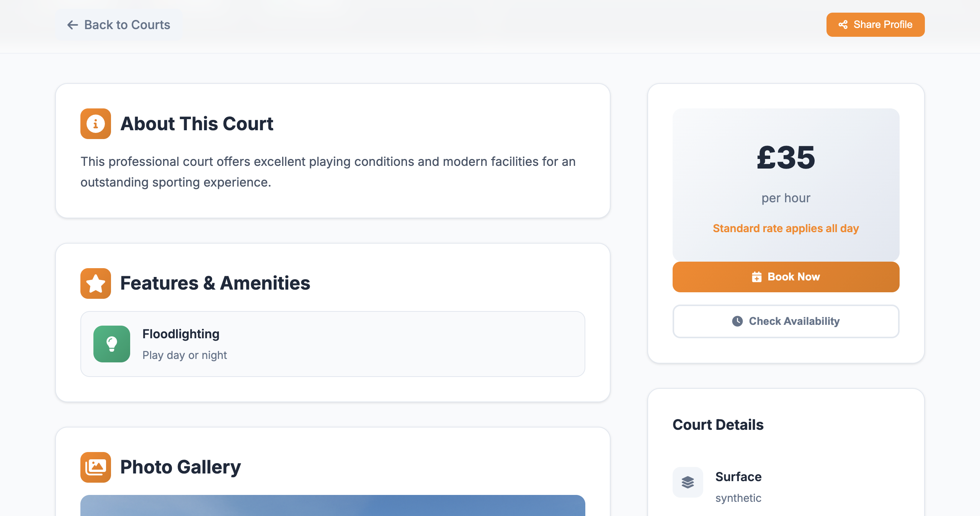Click the calendar icon inside Book Now
This screenshot has height=516, width=980.
coord(757,277)
